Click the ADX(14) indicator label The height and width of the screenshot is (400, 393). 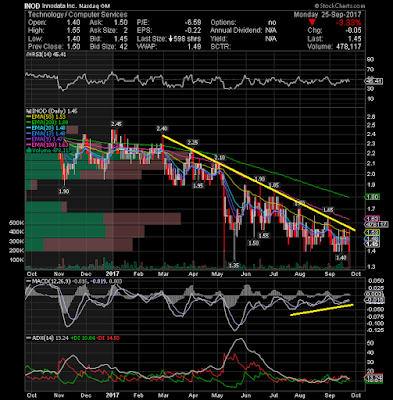(x=42, y=338)
